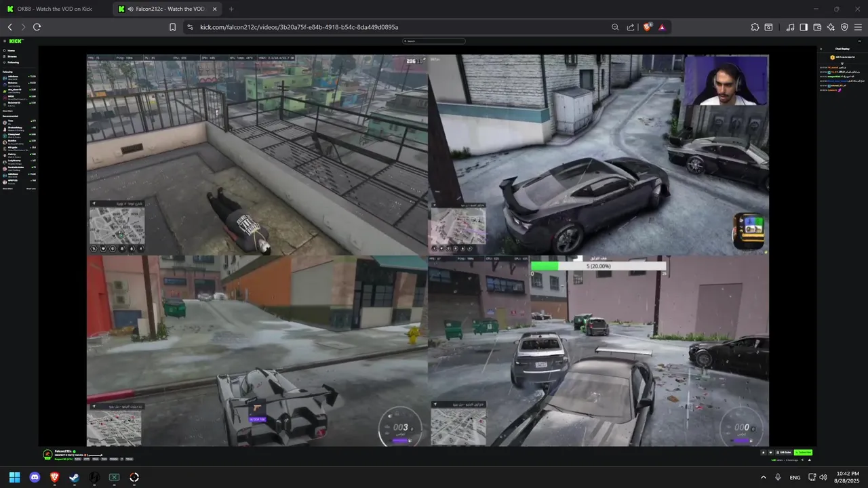Open circular orange-white app on taskbar
This screenshot has width=868, height=488.
(x=134, y=477)
